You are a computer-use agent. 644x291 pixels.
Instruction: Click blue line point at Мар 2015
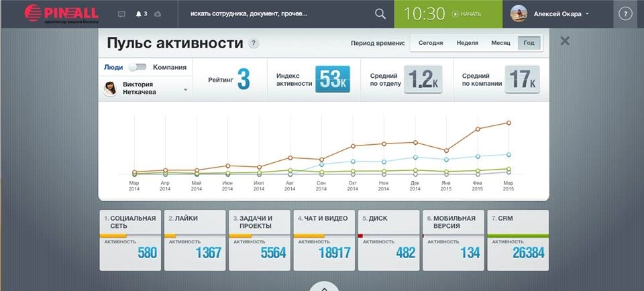[x=509, y=155]
